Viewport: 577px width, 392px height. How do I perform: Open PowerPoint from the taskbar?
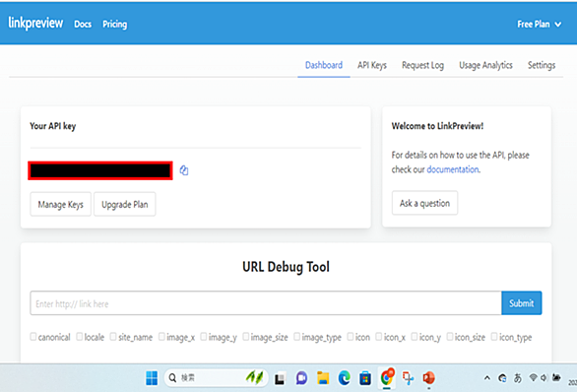click(x=429, y=378)
